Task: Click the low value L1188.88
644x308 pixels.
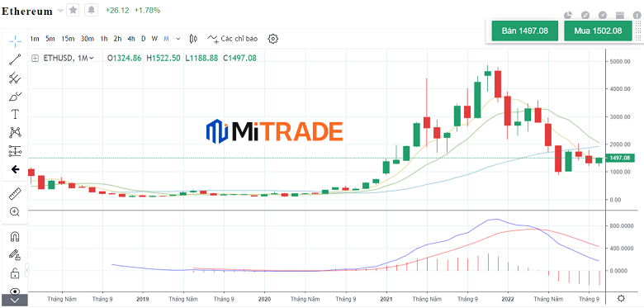Action: (201, 59)
